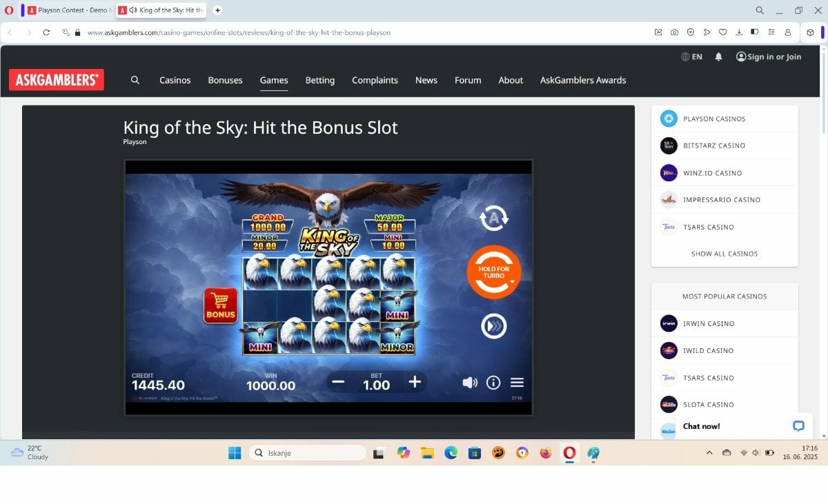
Task: Open the EN language selector
Action: click(x=691, y=57)
